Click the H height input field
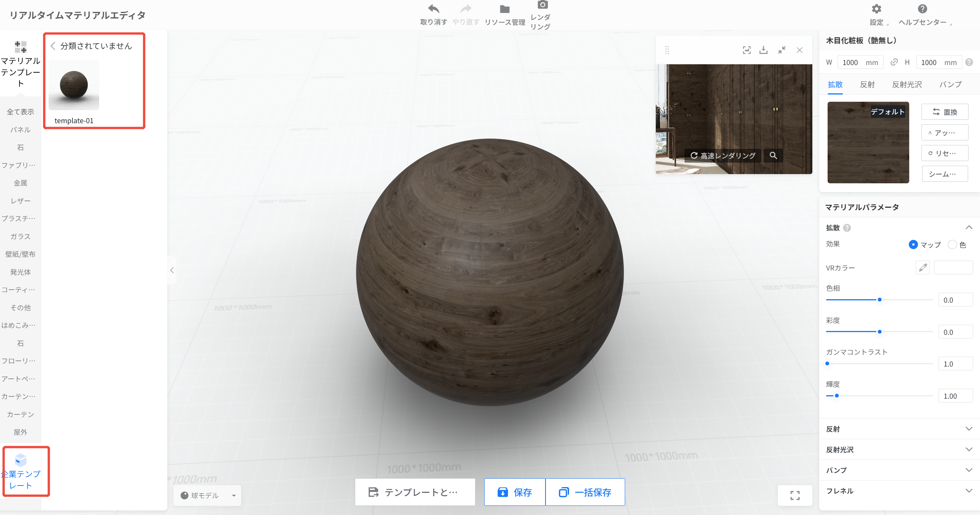Viewport: 980px width, 515px height. point(939,62)
